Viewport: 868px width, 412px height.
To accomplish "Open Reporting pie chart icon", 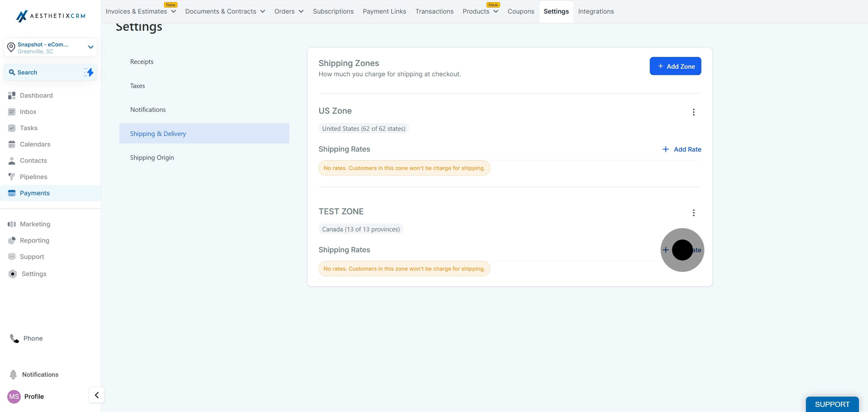I will (12, 241).
